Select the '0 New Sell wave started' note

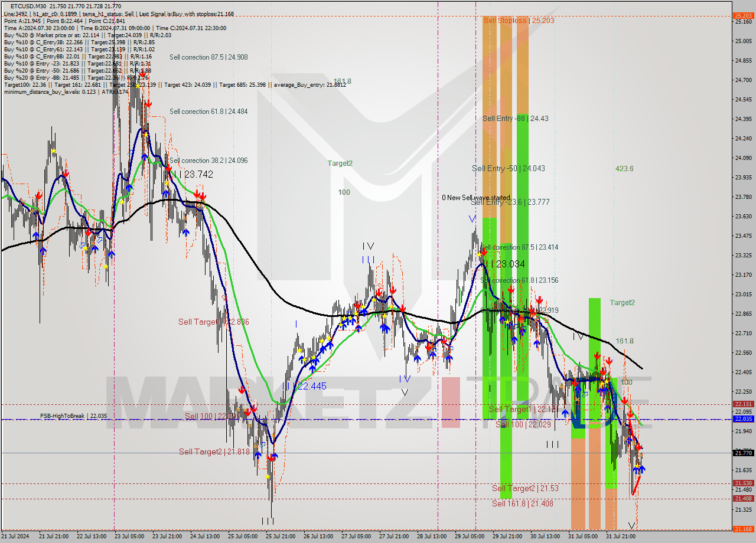(476, 198)
